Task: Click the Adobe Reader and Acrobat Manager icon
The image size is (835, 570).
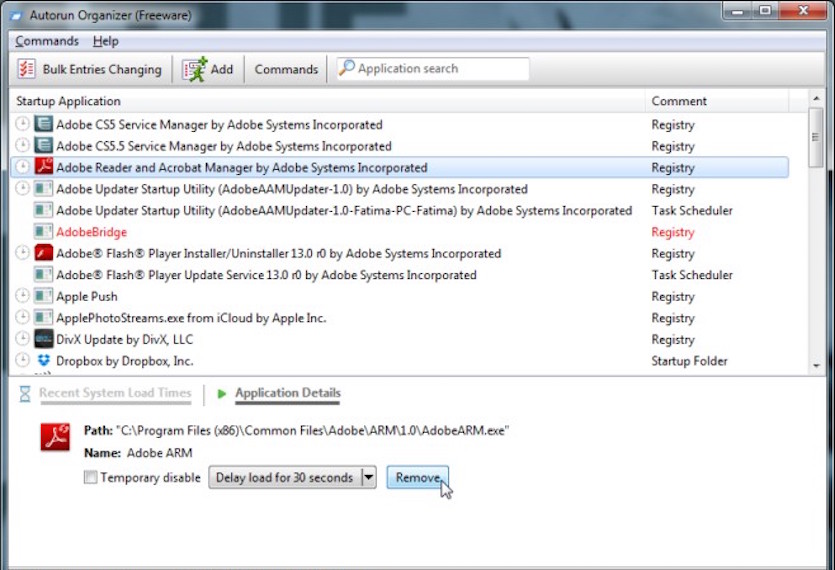Action: (44, 167)
